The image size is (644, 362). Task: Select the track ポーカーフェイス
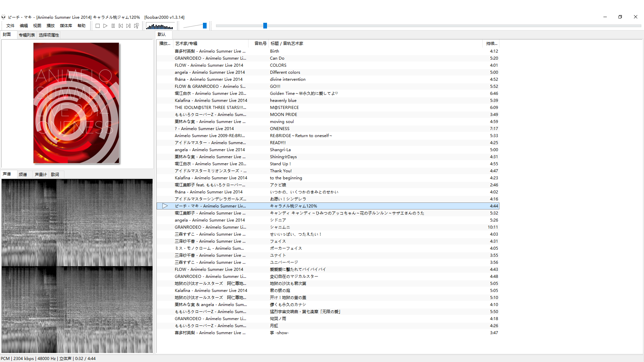[x=328, y=248]
